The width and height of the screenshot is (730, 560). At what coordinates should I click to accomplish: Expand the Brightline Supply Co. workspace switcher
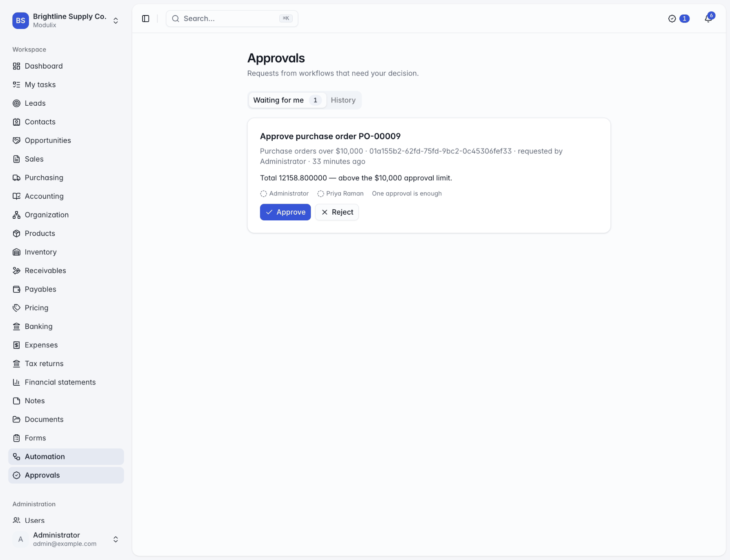pos(66,20)
